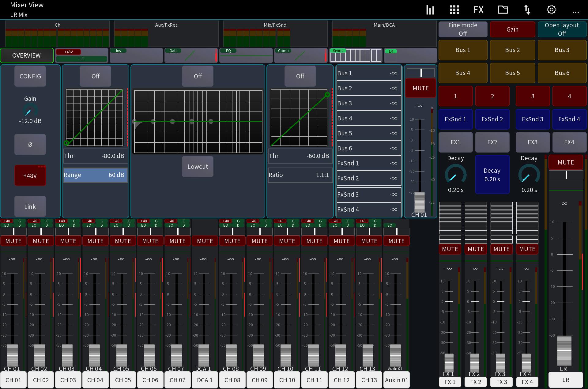Open the settings gear icon
Viewport: 588px width, 389px height.
(x=551, y=10)
